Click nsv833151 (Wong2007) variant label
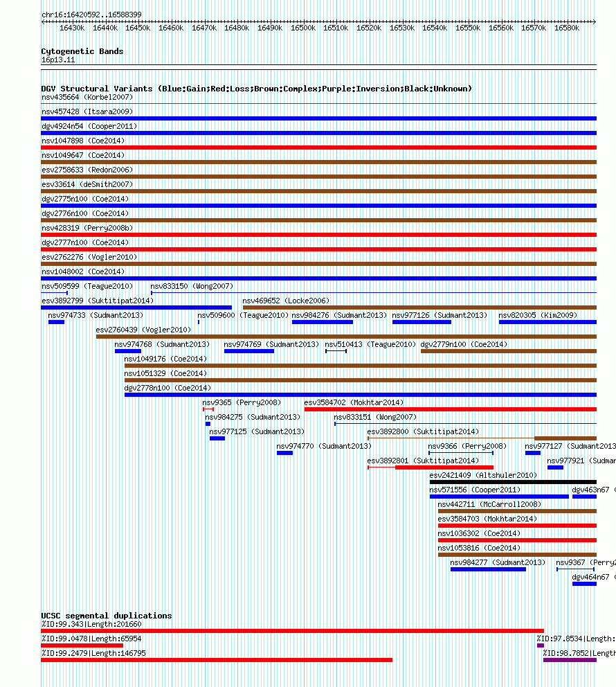 pos(375,417)
